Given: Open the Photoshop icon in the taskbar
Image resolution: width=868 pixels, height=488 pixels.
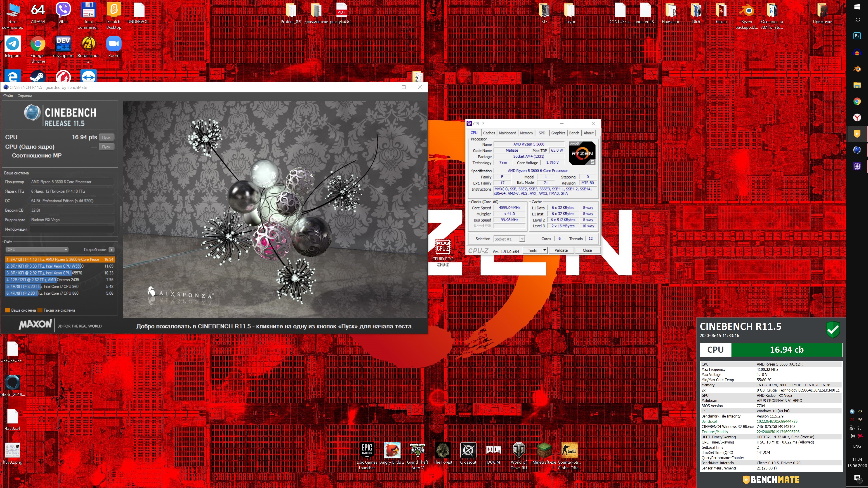Looking at the screenshot, I should [x=857, y=36].
